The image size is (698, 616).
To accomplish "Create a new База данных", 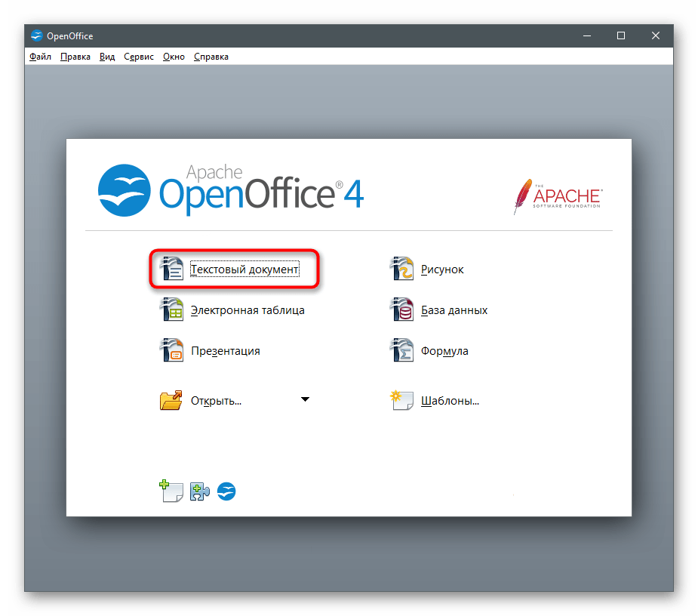I will pos(454,310).
